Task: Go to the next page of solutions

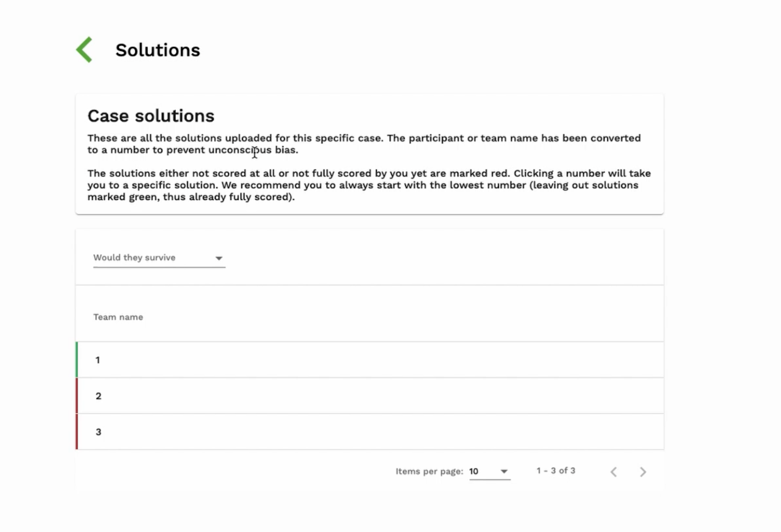Action: (x=643, y=471)
